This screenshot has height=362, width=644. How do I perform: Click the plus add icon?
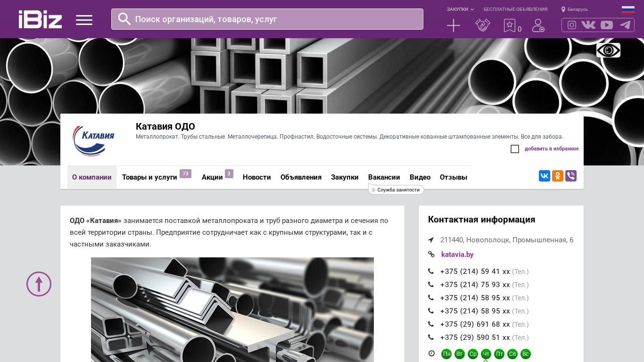[454, 25]
